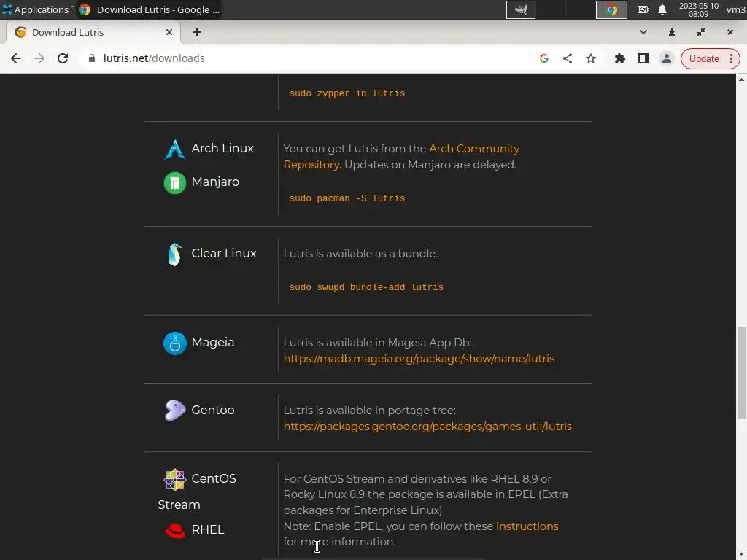Click the page vertical scrollbar thumb
The image size is (747, 560).
click(x=741, y=373)
